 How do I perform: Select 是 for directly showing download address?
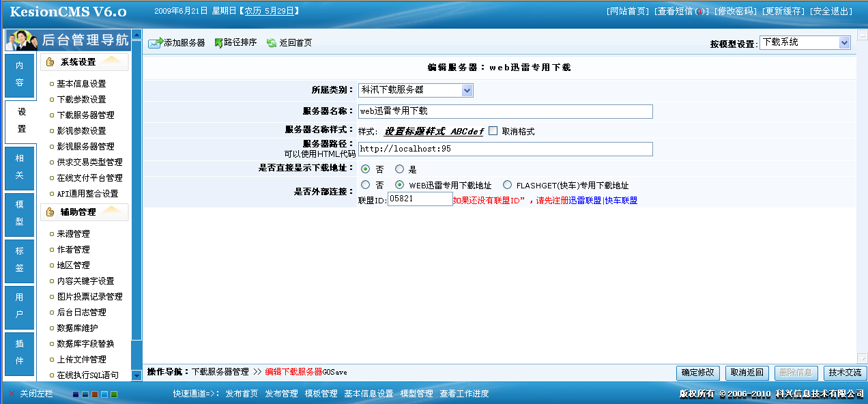(x=400, y=169)
